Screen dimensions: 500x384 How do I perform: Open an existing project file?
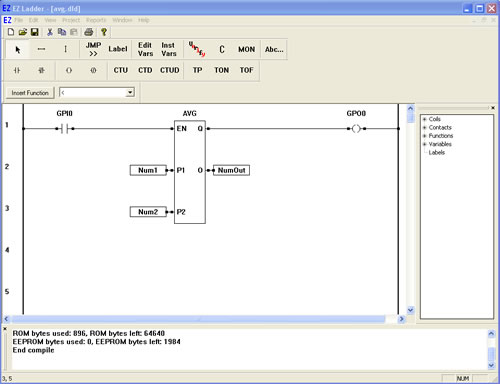22,32
